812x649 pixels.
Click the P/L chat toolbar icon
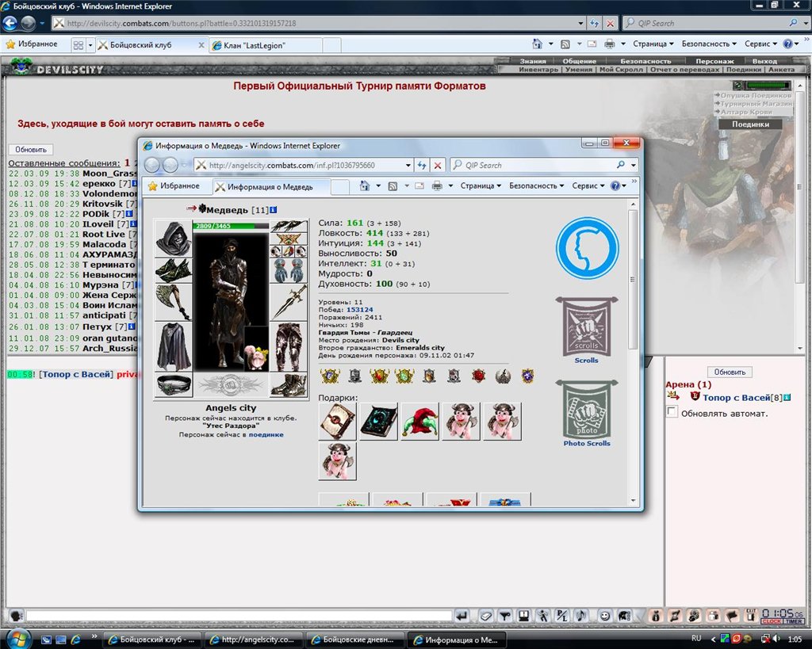pos(562,616)
